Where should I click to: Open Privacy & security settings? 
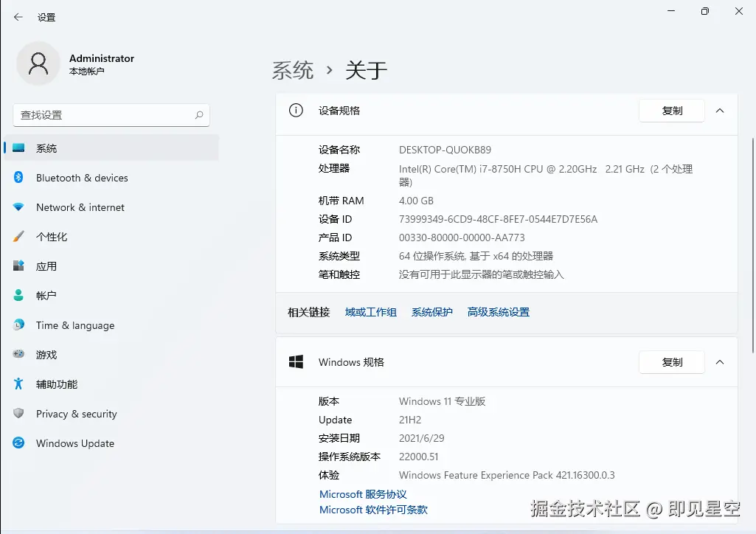(x=111, y=414)
